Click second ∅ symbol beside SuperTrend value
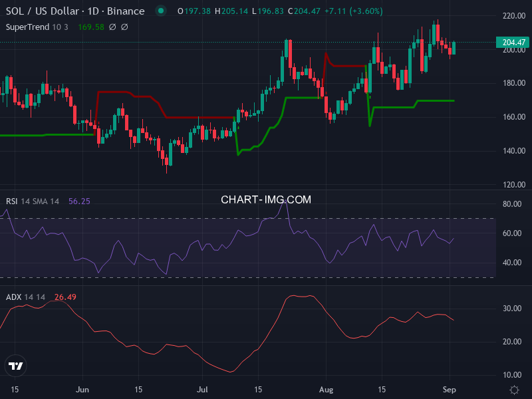Viewport: 532px width, 399px height. coord(124,27)
